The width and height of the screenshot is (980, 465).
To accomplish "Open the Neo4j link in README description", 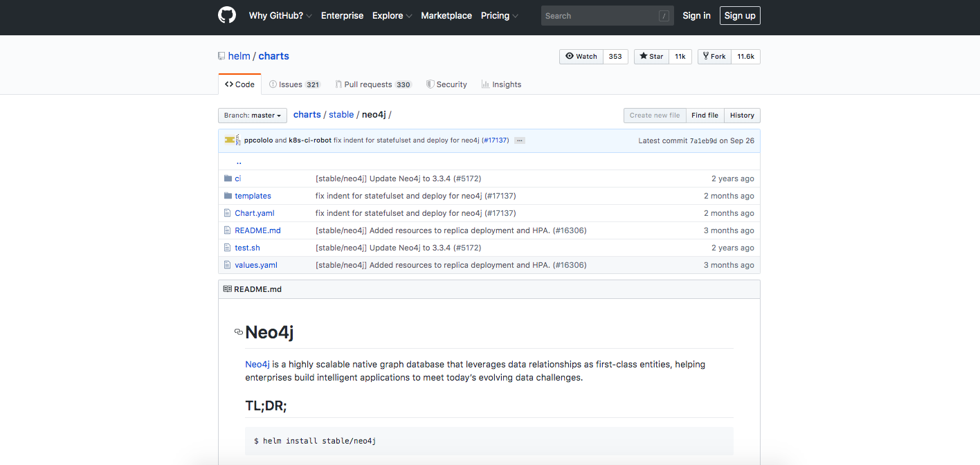I will pyautogui.click(x=257, y=364).
